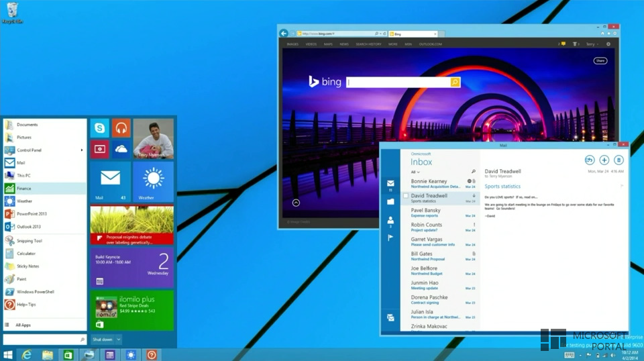Open the Skype tile in Start menu
The height and width of the screenshot is (361, 644).
pos(100,128)
